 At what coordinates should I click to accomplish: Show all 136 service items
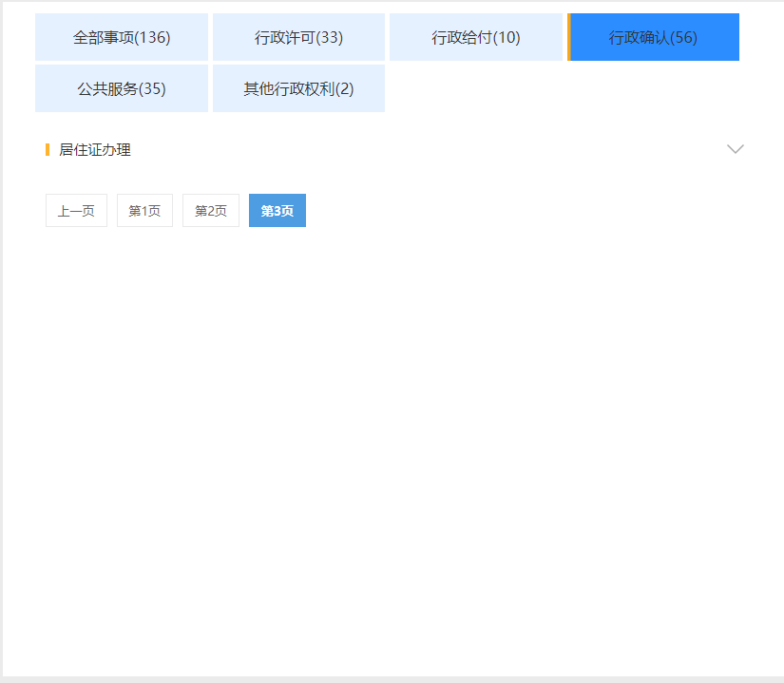[x=122, y=38]
